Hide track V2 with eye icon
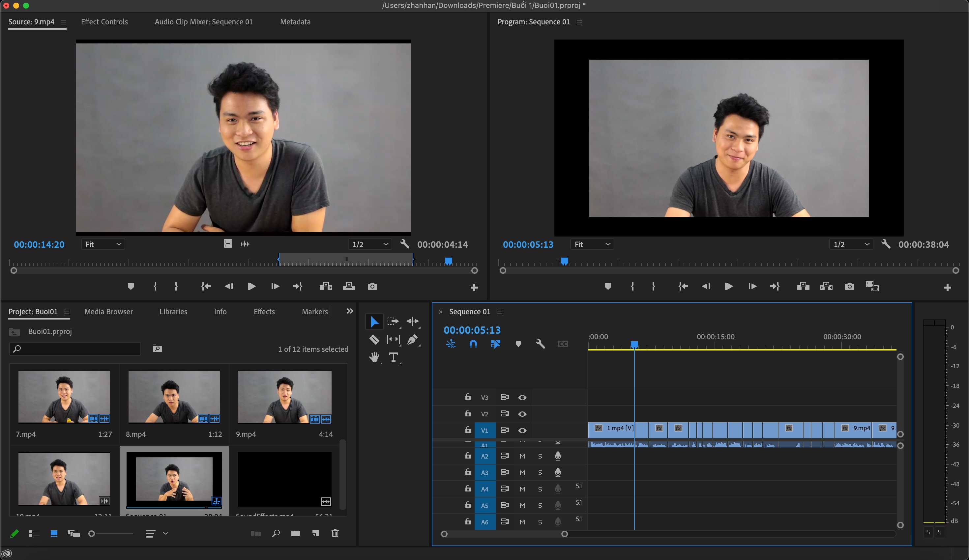This screenshot has height=560, width=969. [522, 414]
